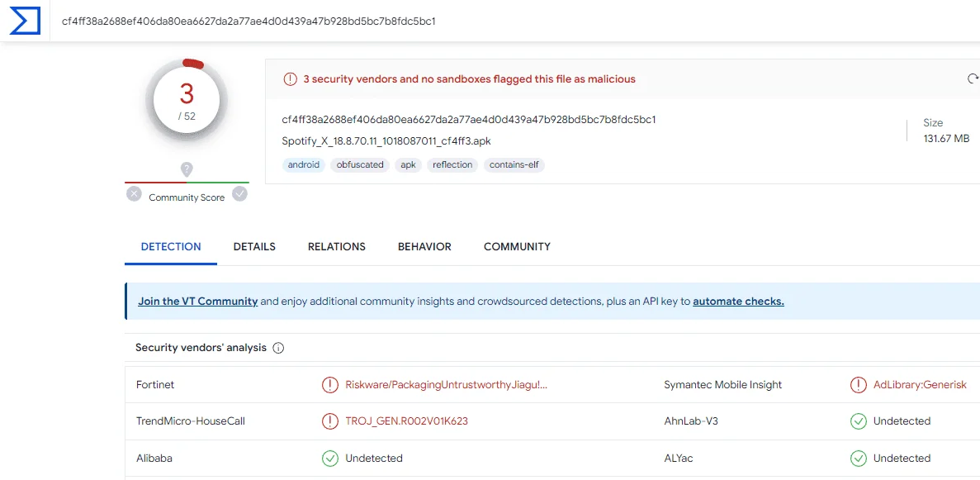Select the obfuscated tag
Image resolution: width=980 pixels, height=480 pixels.
pyautogui.click(x=360, y=165)
